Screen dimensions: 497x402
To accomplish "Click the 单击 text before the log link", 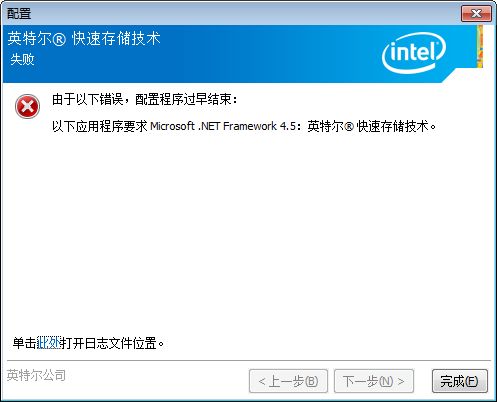I will coord(25,343).
